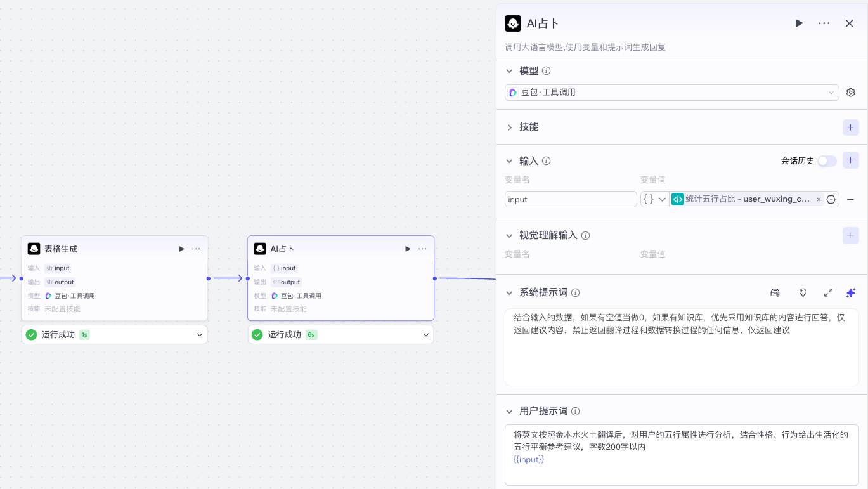Collapse the 视觉理解输入 section
This screenshot has height=489, width=868.
pos(510,235)
